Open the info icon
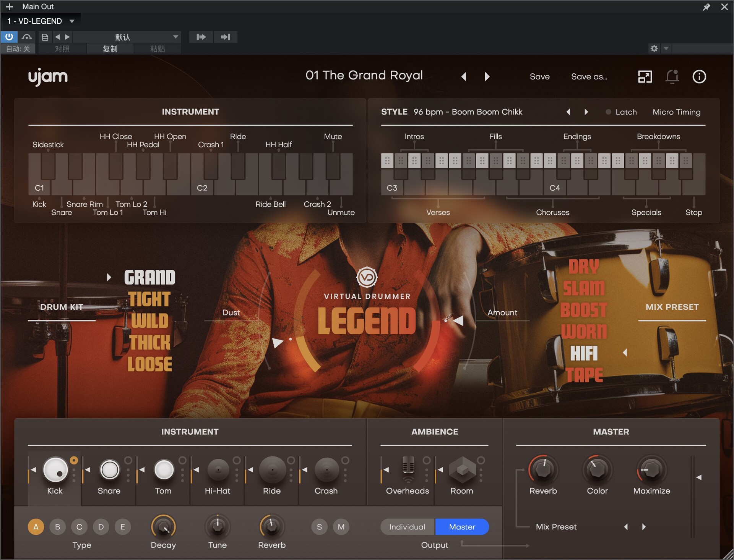 tap(699, 76)
